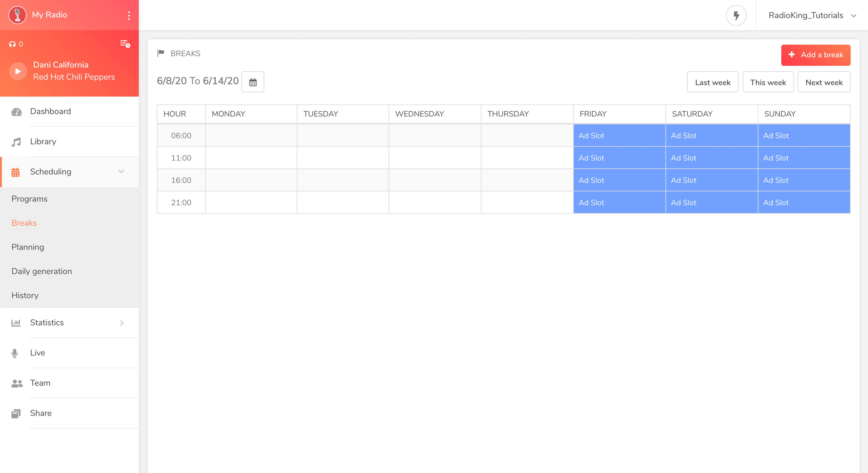Collapse the Scheduling menu chevron
Viewport: 868px width, 473px height.
point(121,172)
